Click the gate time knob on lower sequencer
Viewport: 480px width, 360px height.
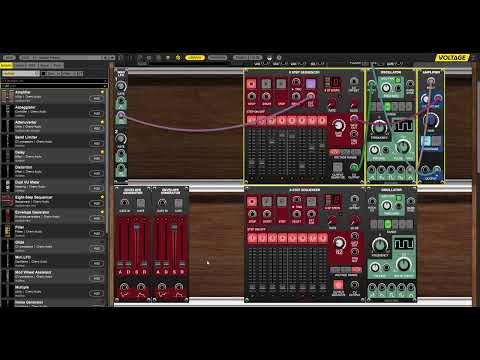click(339, 243)
